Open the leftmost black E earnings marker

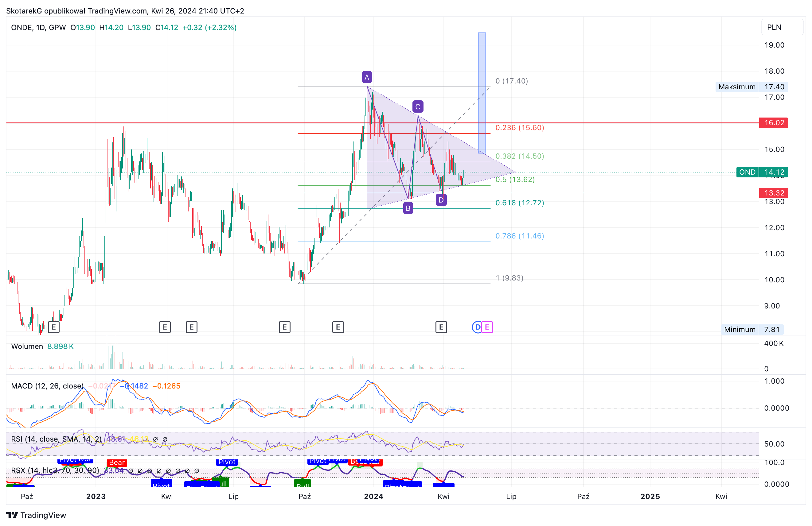pos(53,327)
